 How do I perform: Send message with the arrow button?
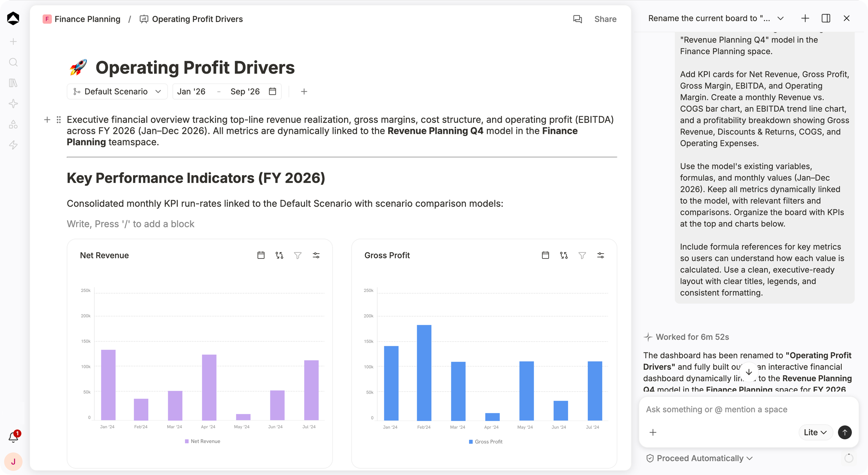[x=845, y=432]
